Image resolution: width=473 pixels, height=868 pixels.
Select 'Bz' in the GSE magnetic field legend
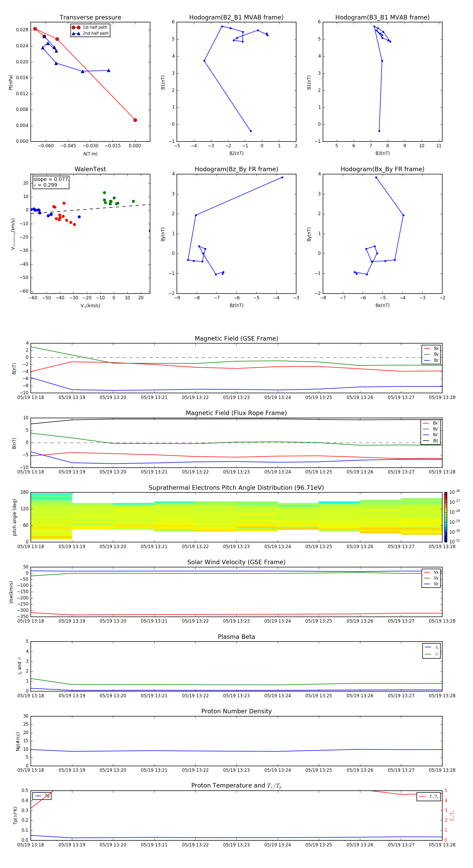(x=431, y=361)
